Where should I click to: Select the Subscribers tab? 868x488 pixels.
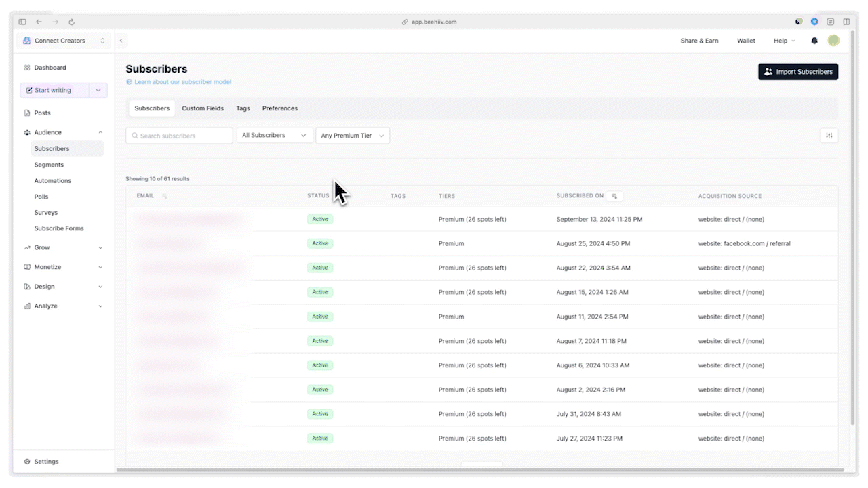pyautogui.click(x=152, y=108)
